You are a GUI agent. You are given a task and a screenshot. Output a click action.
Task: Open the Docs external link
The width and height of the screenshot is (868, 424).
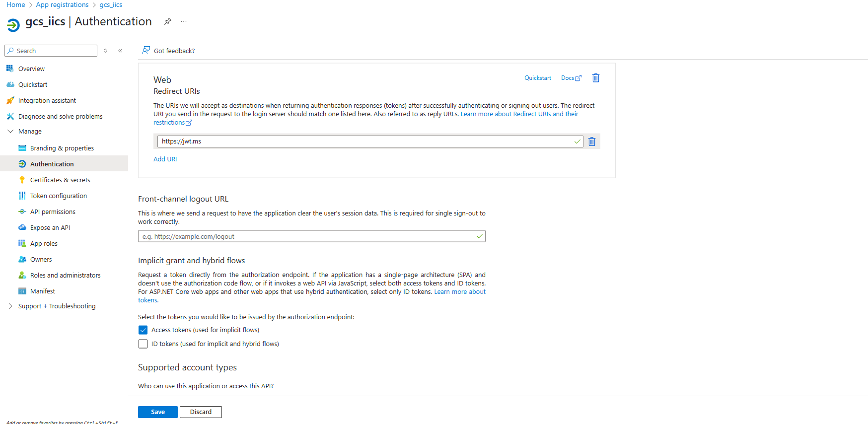(x=571, y=78)
